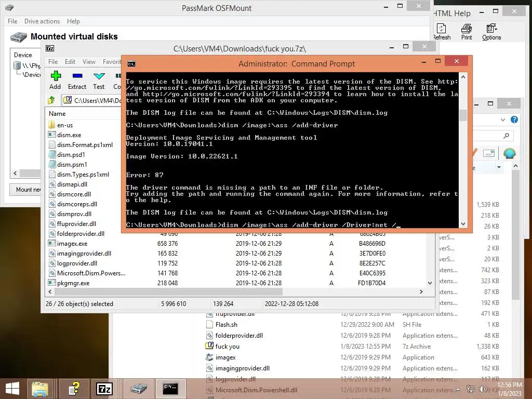Open the View menu in 7-Zip

click(89, 61)
